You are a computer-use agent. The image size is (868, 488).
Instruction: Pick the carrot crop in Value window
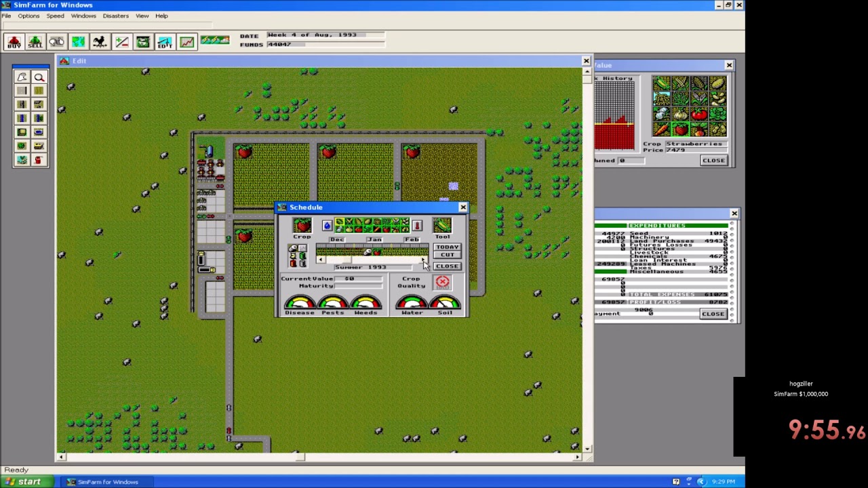click(662, 129)
